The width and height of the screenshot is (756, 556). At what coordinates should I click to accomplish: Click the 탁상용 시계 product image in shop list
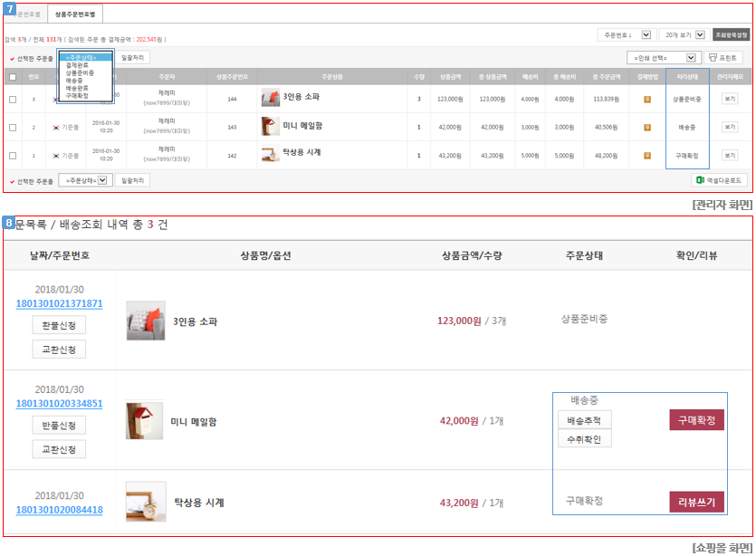146,502
